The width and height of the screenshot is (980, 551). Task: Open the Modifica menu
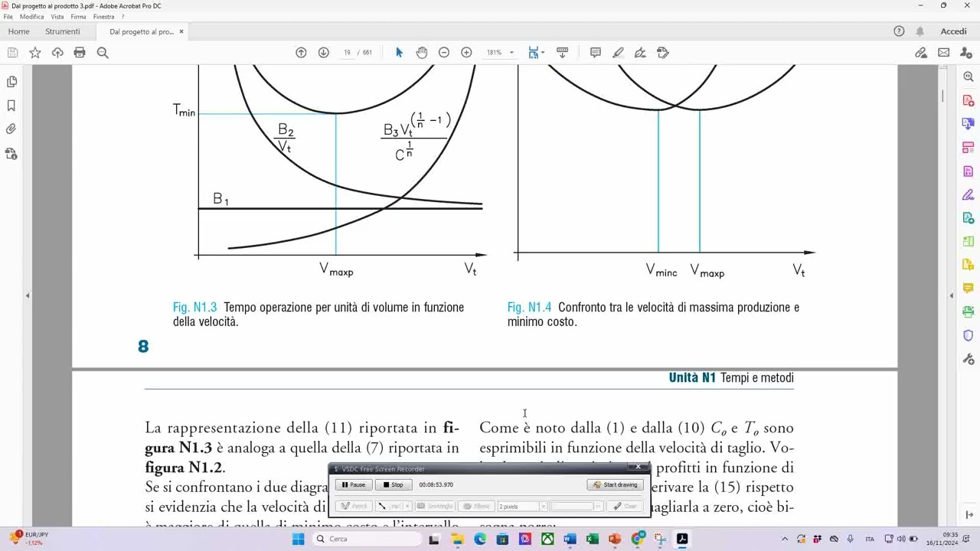(x=32, y=16)
